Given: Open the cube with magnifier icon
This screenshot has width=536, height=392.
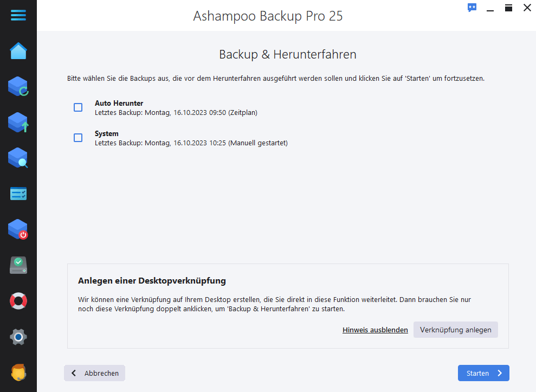Looking at the screenshot, I should 18,158.
